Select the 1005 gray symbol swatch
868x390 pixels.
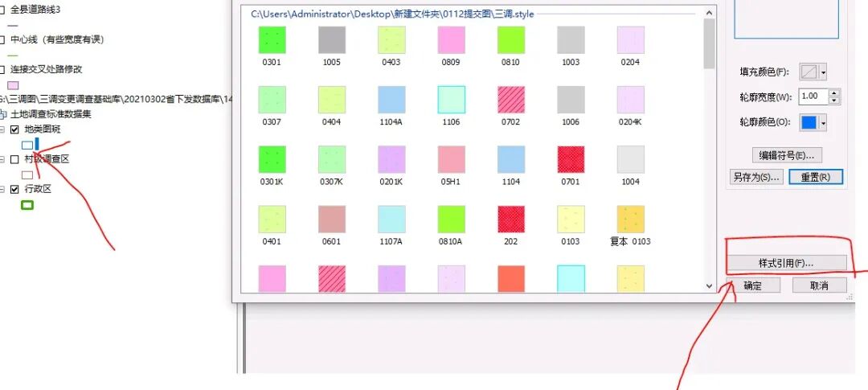coord(332,40)
